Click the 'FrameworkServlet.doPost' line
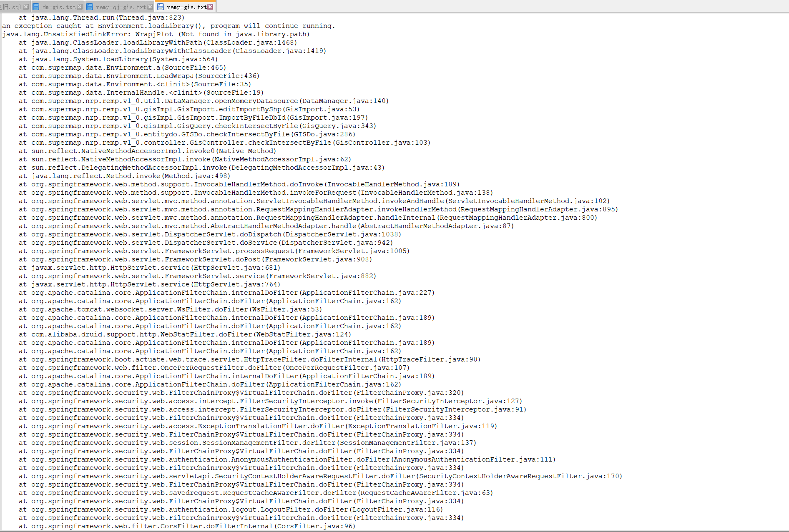The width and height of the screenshot is (789, 532). click(x=196, y=259)
